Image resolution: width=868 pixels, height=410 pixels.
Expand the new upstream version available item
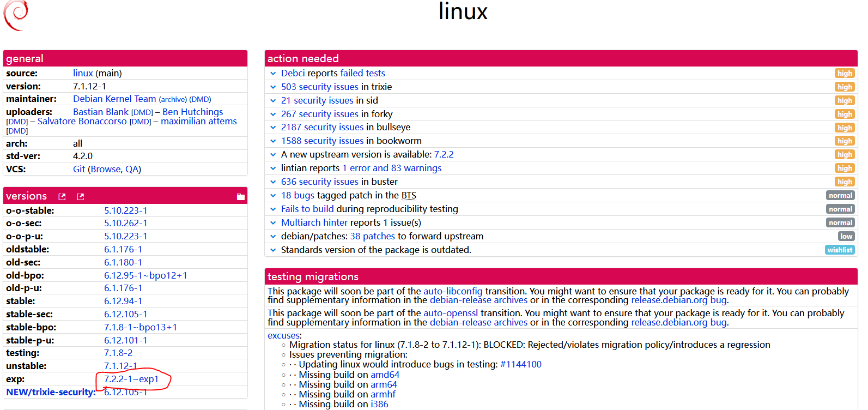pyautogui.click(x=273, y=154)
